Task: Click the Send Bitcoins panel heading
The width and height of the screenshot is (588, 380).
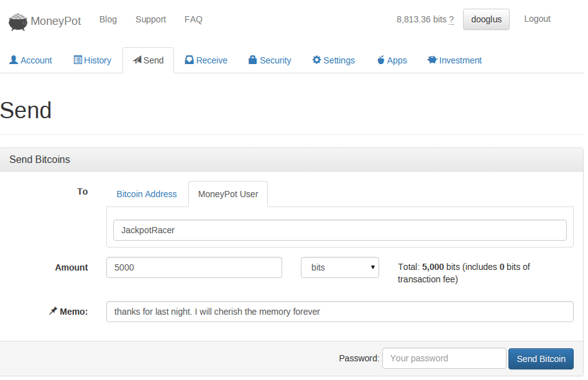Action: tap(40, 159)
